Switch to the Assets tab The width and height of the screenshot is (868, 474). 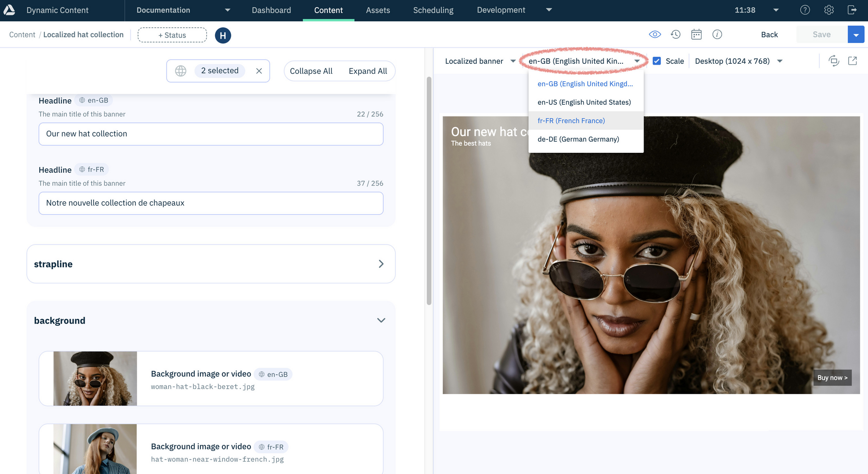point(378,10)
